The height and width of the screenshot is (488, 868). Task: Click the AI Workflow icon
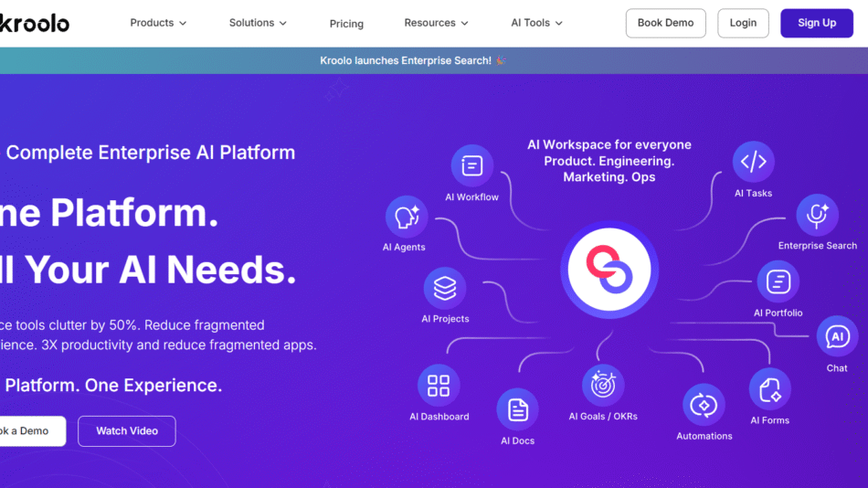(x=471, y=166)
